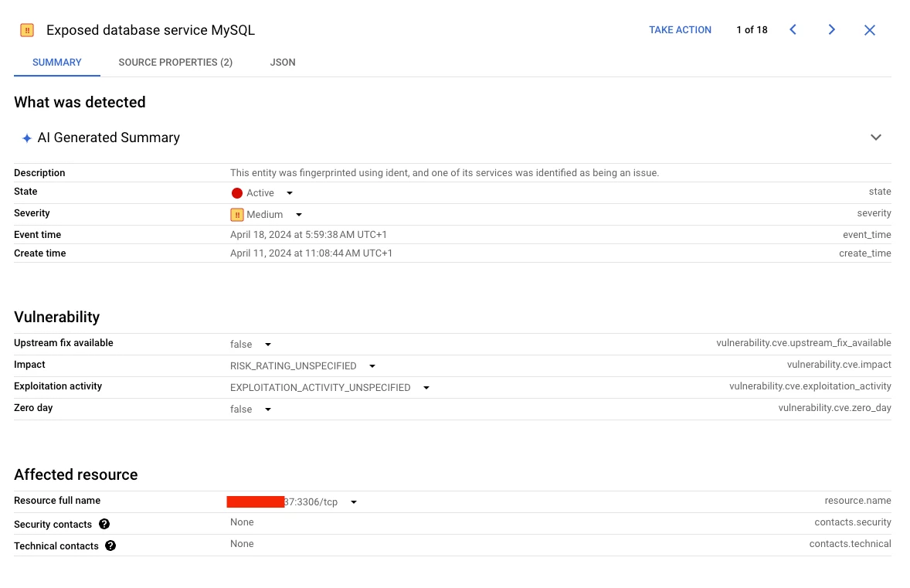Viewport: 910px width, 588px height.
Task: Click the contacts.technical field name
Action: coord(851,544)
